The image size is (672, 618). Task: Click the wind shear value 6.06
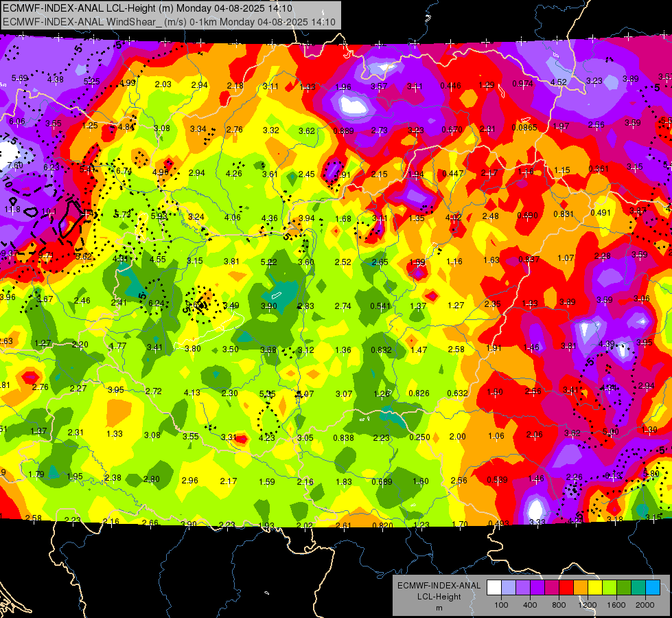point(17,122)
